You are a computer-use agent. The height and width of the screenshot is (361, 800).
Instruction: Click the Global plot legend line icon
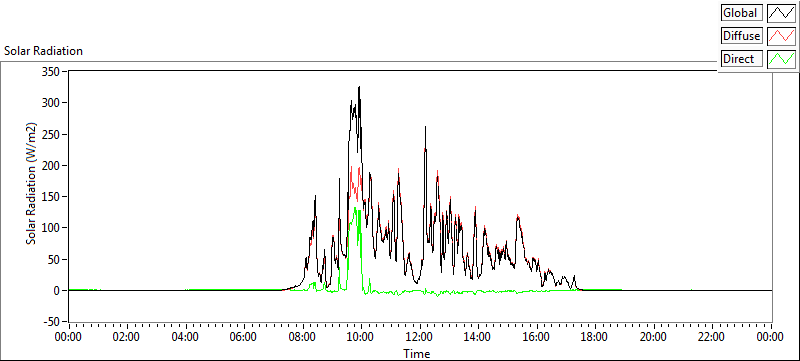click(781, 13)
